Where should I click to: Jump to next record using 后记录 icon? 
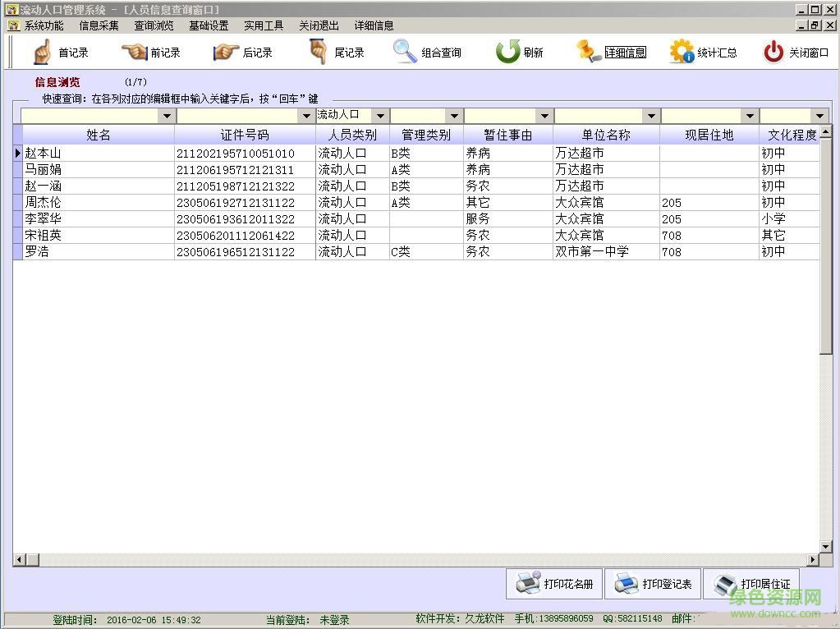[226, 52]
